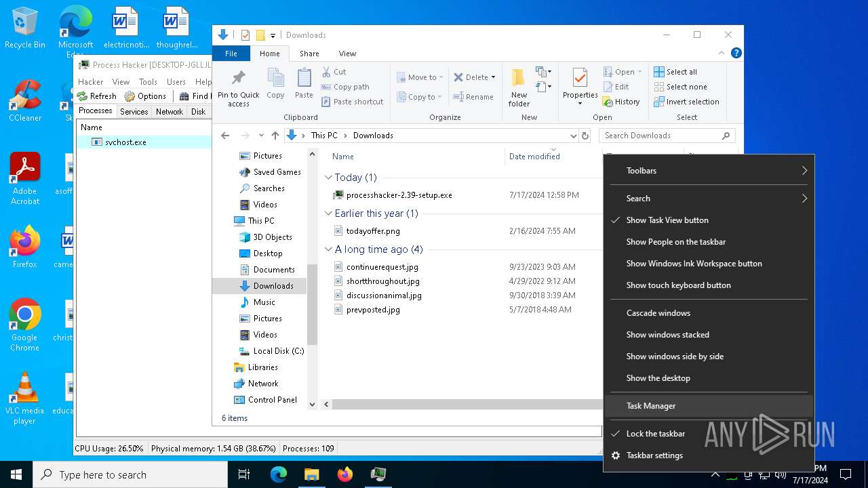The image size is (868, 488).
Task: Switch to Network tab in Process Hacker
Action: click(x=169, y=112)
